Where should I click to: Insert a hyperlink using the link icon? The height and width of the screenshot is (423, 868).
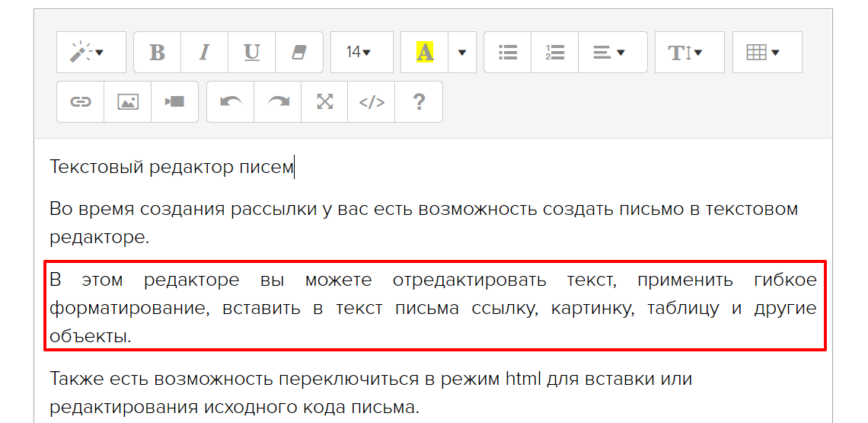[x=81, y=101]
